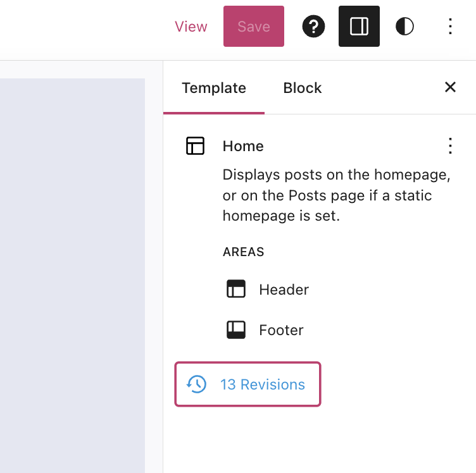Select the Home template title
This screenshot has height=473, width=476.
243,146
